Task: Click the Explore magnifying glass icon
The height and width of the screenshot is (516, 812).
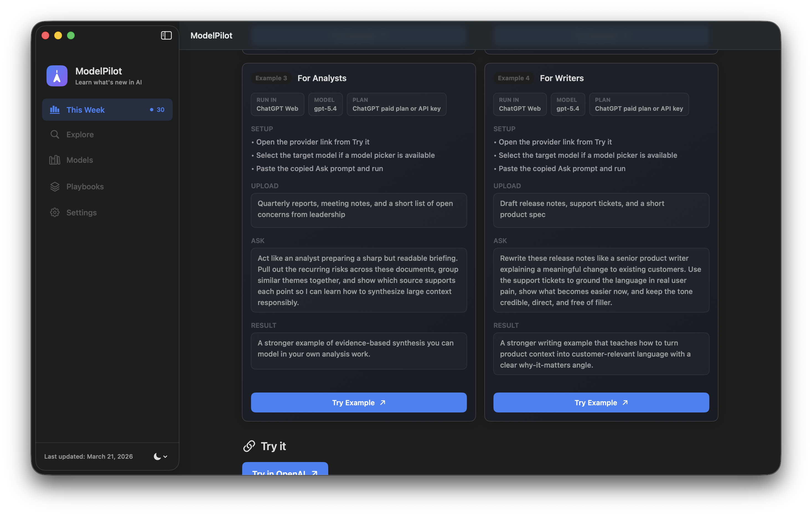Action: (55, 134)
